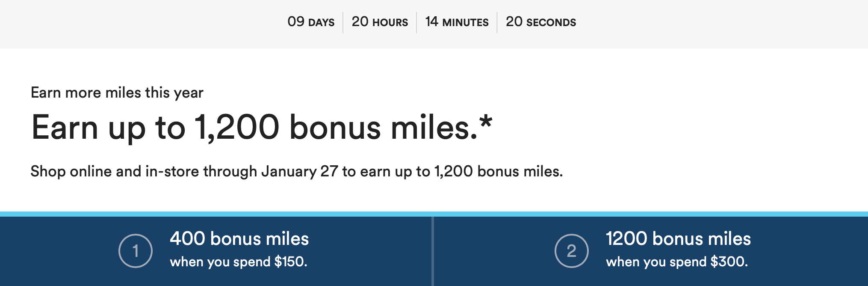868x286 pixels.
Task: Click the "Earn more miles this year" subheading
Action: click(x=117, y=92)
